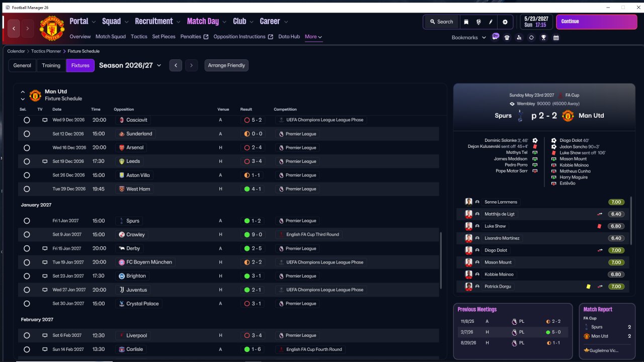Viewport: 644px width, 362px height.
Task: Open the Data Hub submenu item
Action: click(x=289, y=37)
